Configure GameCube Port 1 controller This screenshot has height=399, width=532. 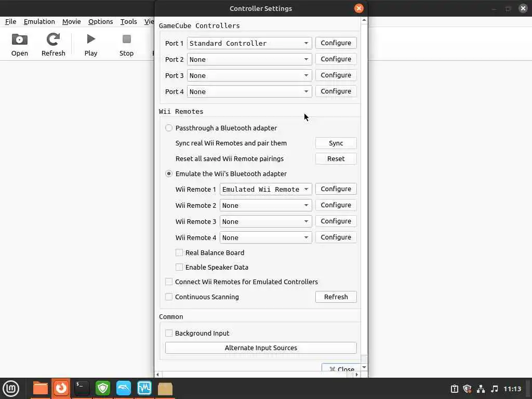click(x=336, y=43)
